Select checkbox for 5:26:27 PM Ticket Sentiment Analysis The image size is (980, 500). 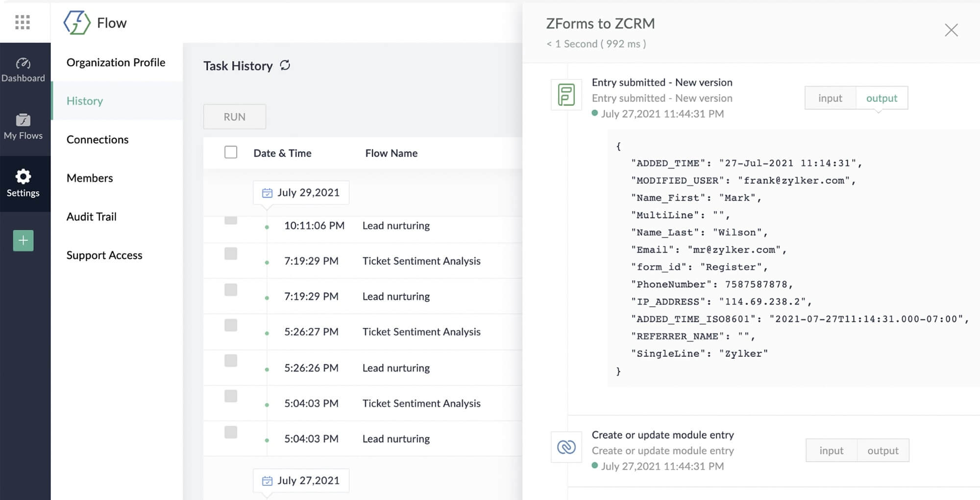231,325
